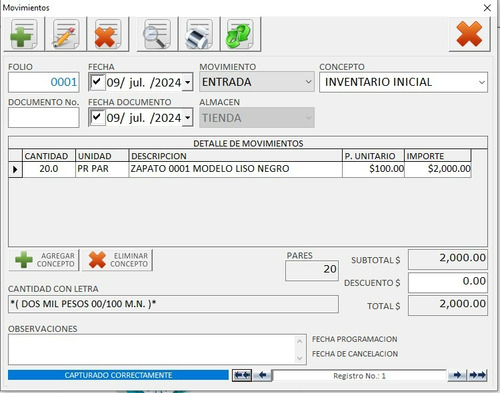Click the AGREGAR CONCEPTO button
Viewport: 500px width, 393px height.
pyautogui.click(x=44, y=260)
